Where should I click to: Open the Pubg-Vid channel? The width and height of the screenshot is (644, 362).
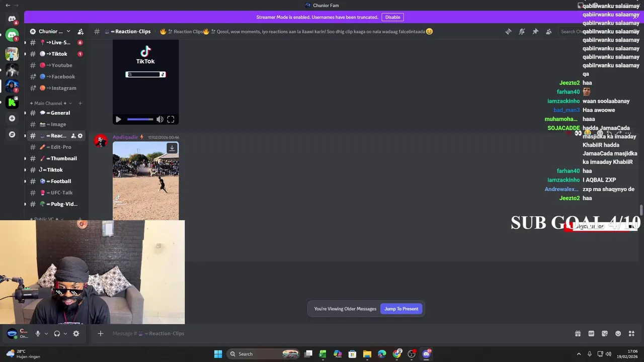[56, 204]
